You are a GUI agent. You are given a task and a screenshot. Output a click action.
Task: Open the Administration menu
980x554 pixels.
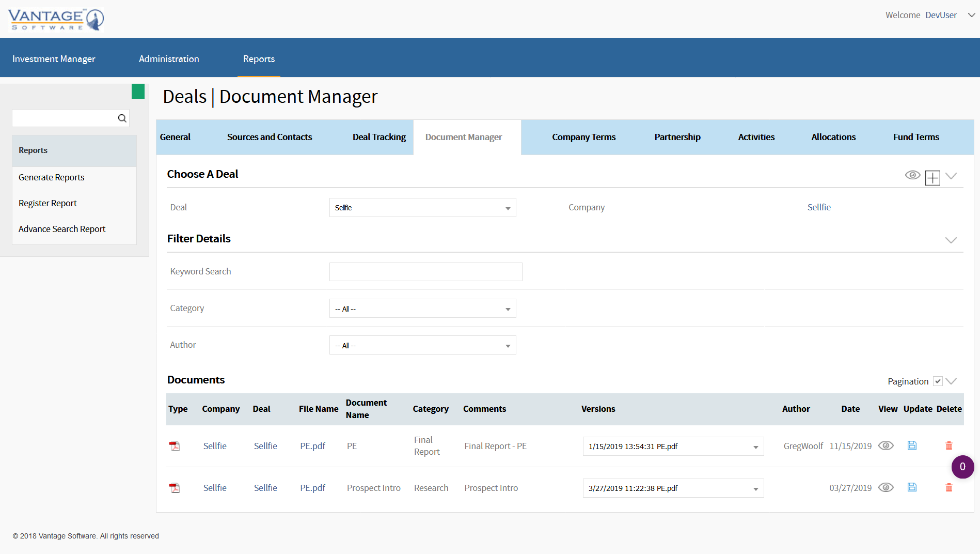pos(169,59)
